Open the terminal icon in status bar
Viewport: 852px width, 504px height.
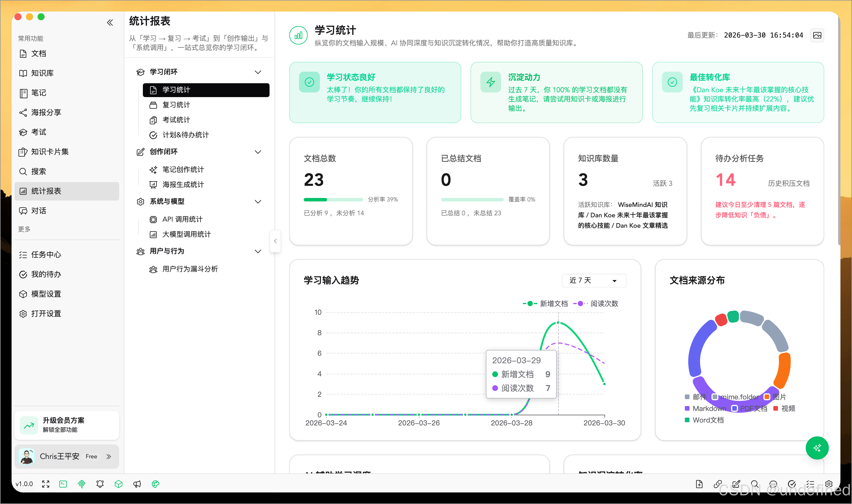pos(63,484)
